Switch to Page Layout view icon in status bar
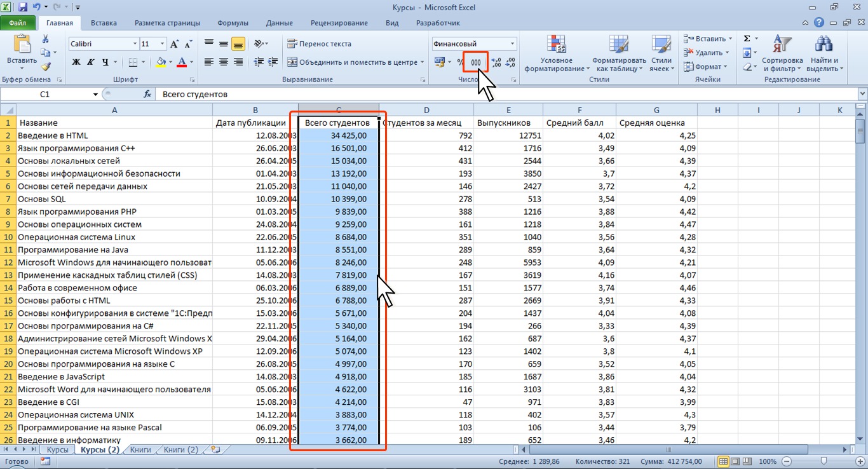This screenshot has height=469, width=868. [x=735, y=461]
